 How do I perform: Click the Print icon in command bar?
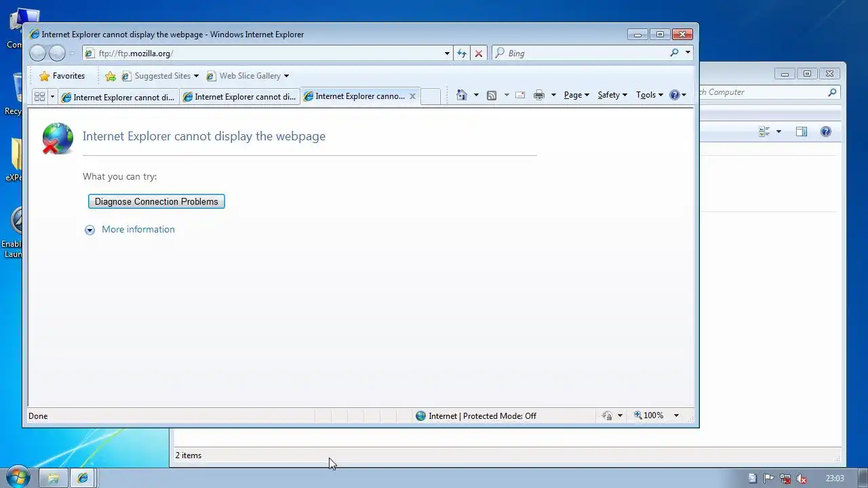tap(539, 95)
